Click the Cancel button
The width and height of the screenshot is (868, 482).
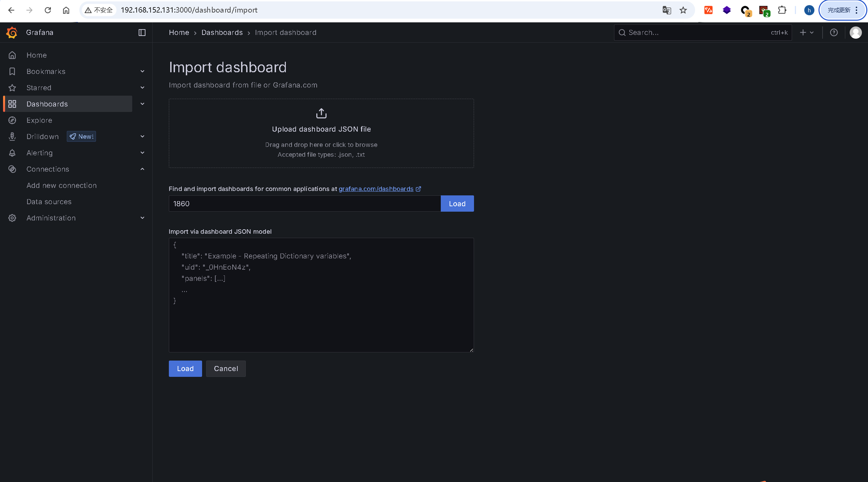(x=226, y=368)
